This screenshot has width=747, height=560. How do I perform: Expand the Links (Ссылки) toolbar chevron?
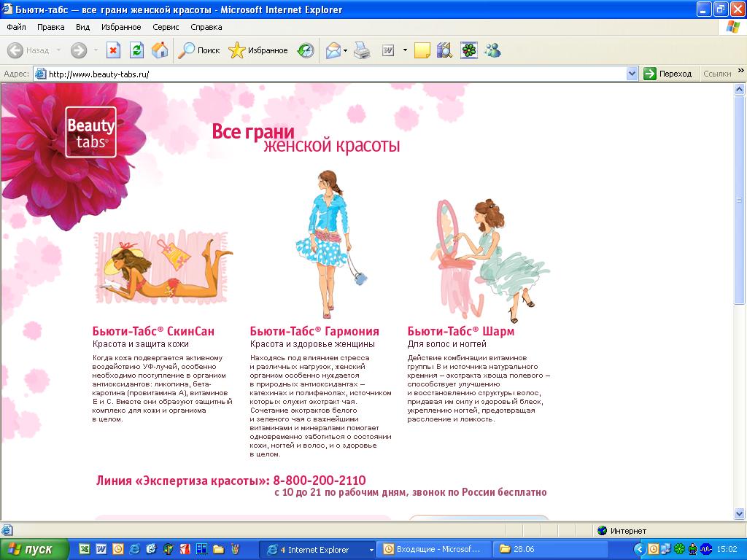[741, 71]
